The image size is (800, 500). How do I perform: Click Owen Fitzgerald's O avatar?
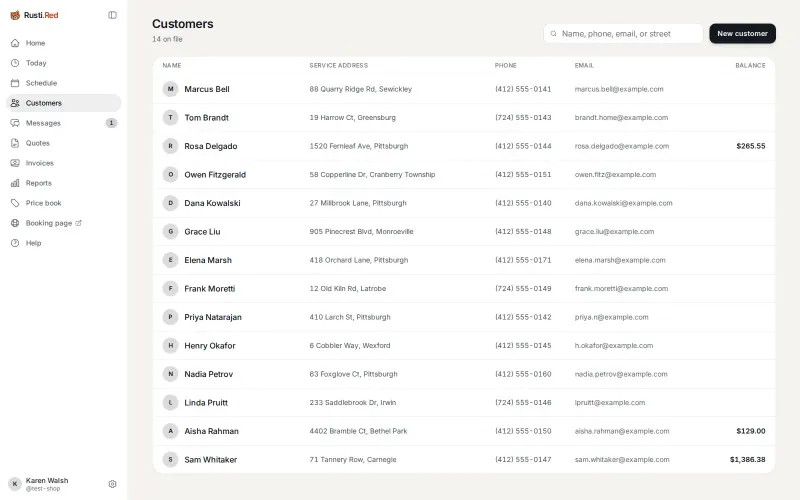click(170, 174)
